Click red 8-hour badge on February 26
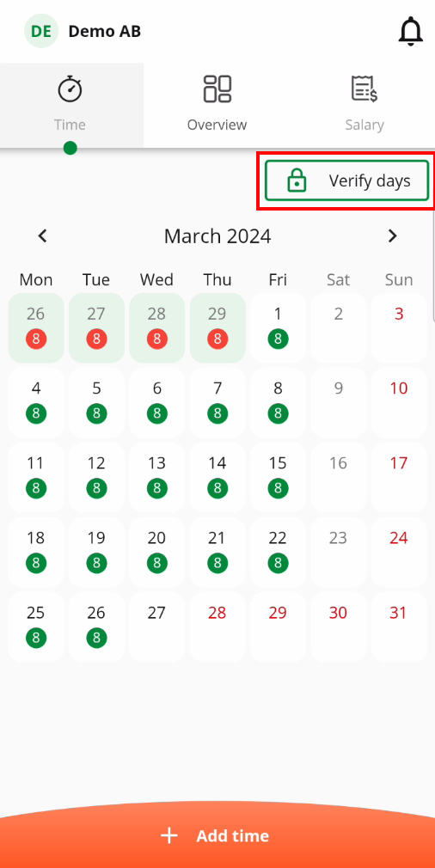The width and height of the screenshot is (435, 868). (36, 339)
